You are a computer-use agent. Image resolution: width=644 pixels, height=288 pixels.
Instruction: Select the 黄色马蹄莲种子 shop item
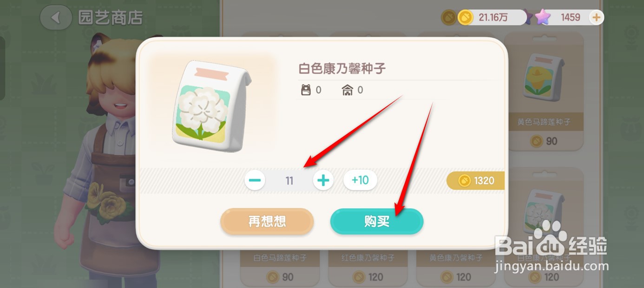(x=544, y=91)
